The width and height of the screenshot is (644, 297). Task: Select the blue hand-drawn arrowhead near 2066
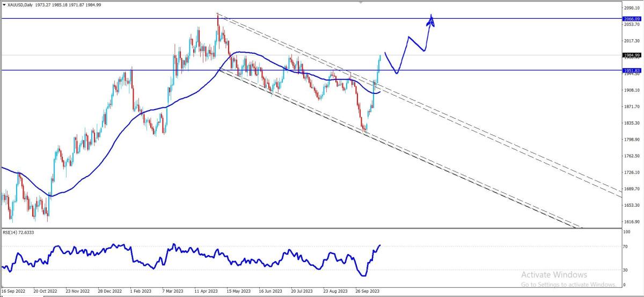(430, 20)
